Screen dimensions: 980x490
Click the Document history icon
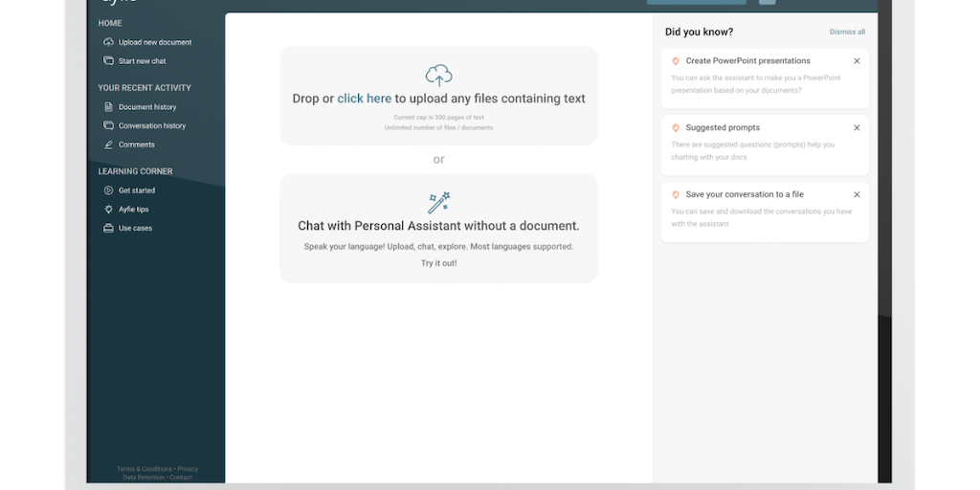(109, 107)
